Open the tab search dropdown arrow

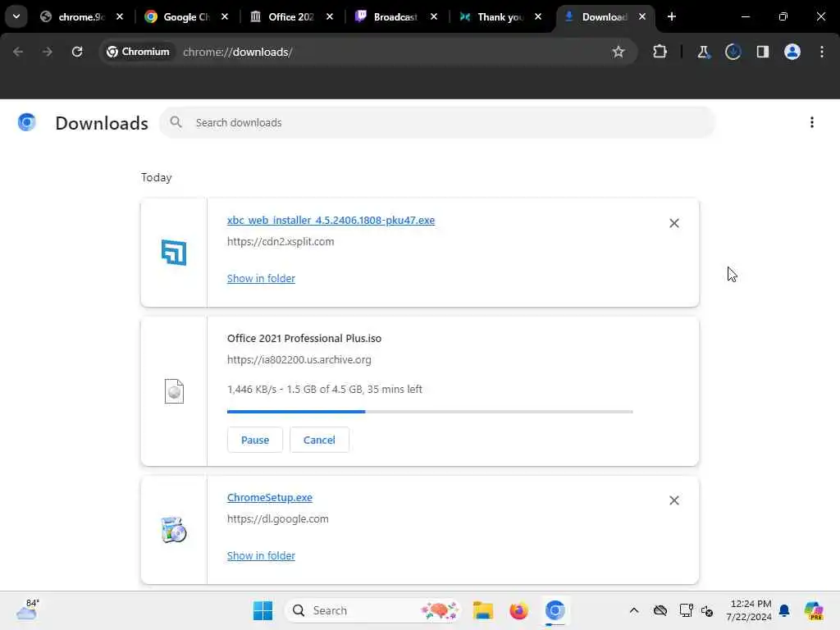(16, 16)
